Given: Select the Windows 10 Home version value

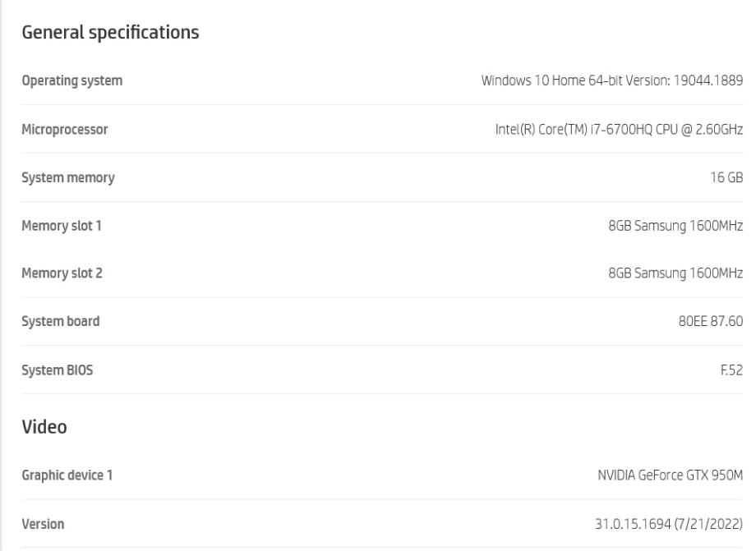Looking at the screenshot, I should coord(611,80).
